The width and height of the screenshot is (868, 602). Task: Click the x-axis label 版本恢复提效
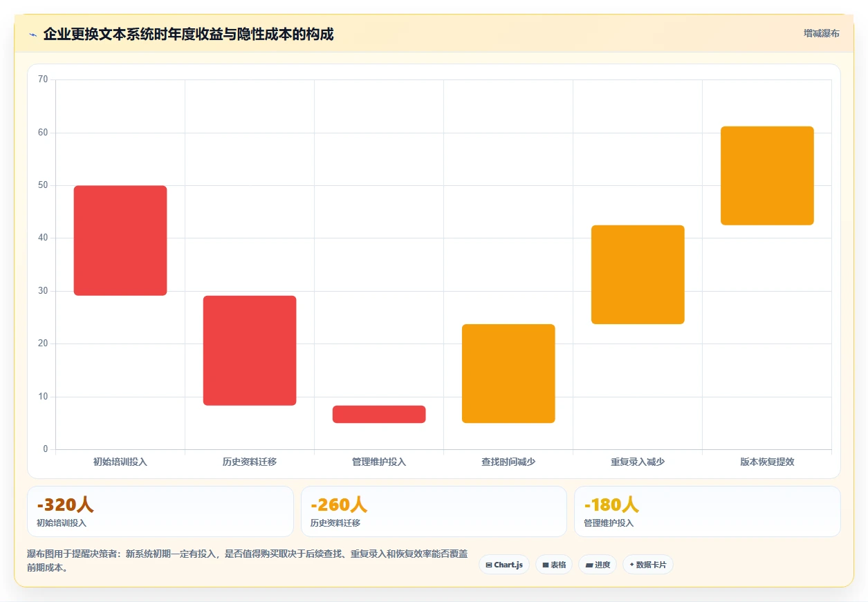pyautogui.click(x=767, y=462)
